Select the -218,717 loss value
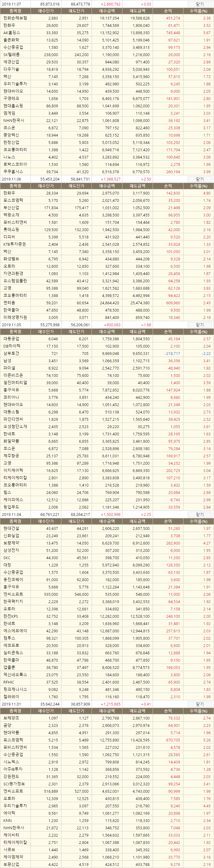This screenshot has width=214, height=868. 172,353
